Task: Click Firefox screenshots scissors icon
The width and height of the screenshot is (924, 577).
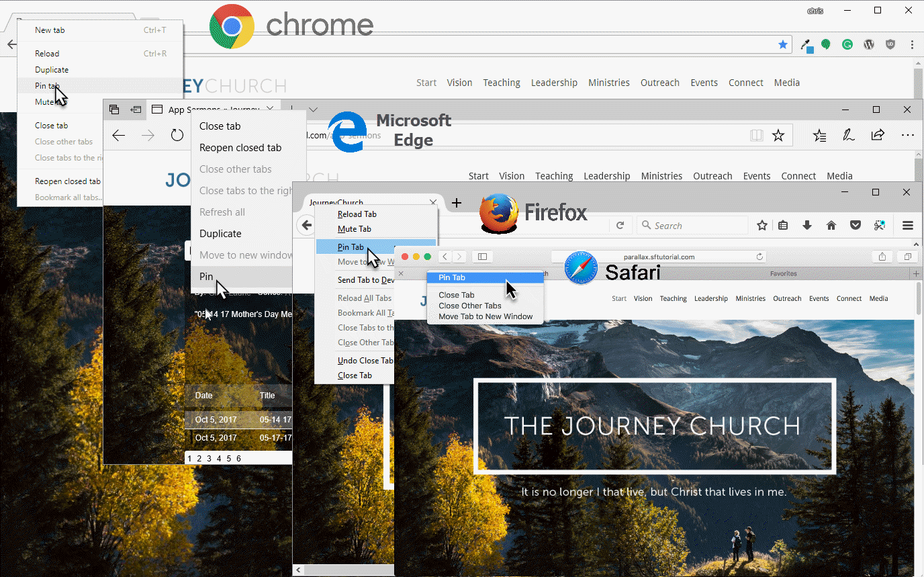Action: point(880,226)
